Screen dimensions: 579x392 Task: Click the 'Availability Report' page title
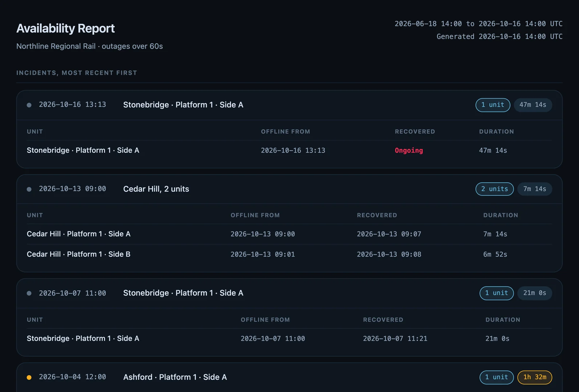[65, 28]
